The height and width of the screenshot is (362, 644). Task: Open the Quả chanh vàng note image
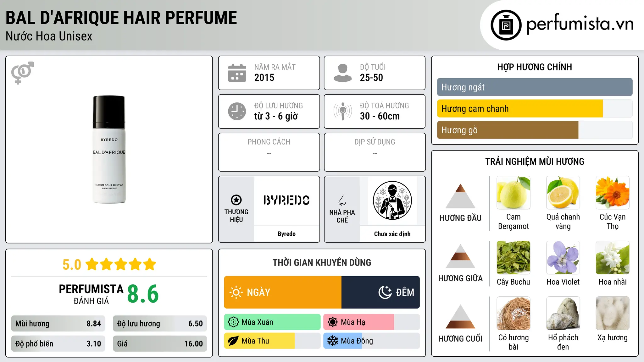[563, 193]
